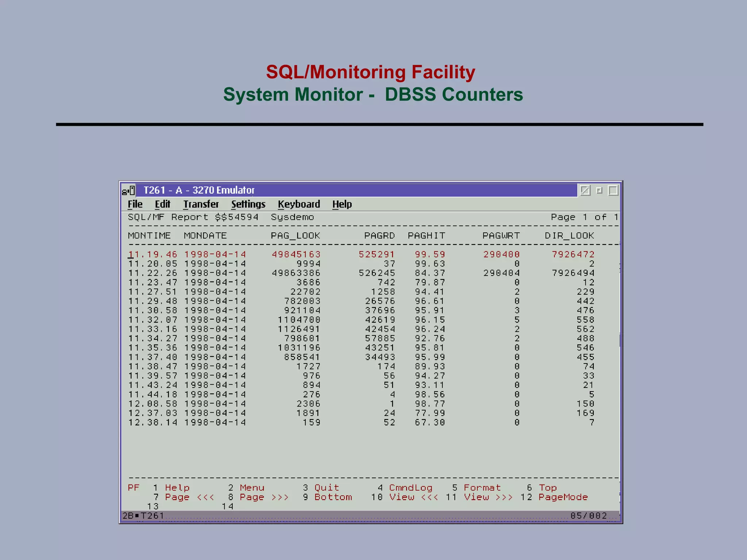Click status bar session indicator 2B T261
The height and width of the screenshot is (560, 747).
pyautogui.click(x=143, y=516)
